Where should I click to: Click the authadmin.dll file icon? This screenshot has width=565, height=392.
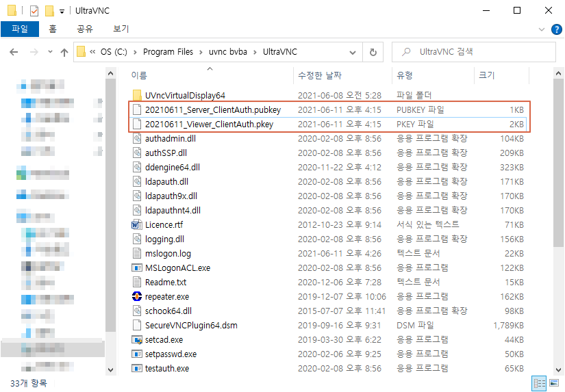pyautogui.click(x=137, y=139)
